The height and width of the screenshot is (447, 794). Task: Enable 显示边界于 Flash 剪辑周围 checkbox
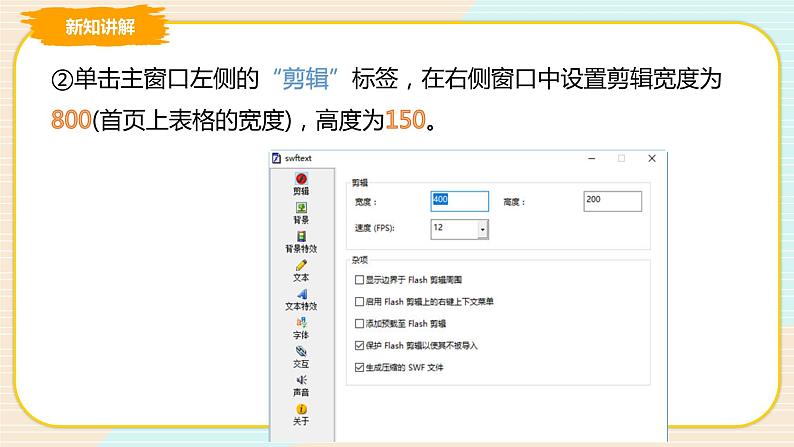[360, 279]
